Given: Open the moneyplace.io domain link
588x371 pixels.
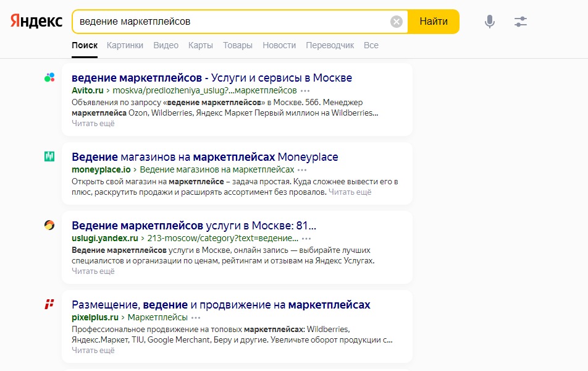Looking at the screenshot, I should point(101,169).
